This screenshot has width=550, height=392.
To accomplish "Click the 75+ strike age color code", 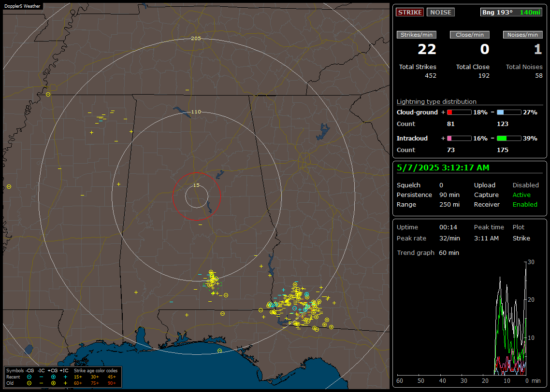I will (95, 383).
